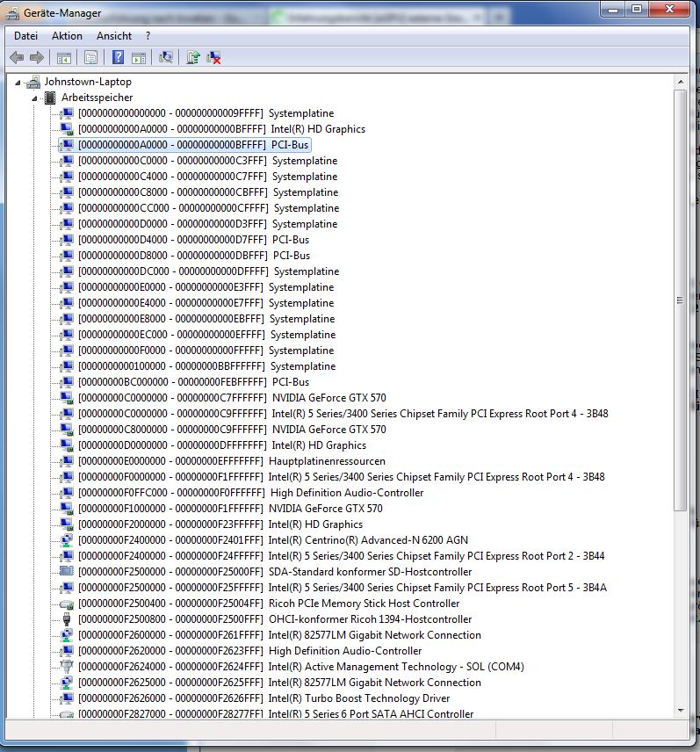Select 82577LM Gigabit Network Connection at F2625000
700x752 pixels.
coord(279,683)
